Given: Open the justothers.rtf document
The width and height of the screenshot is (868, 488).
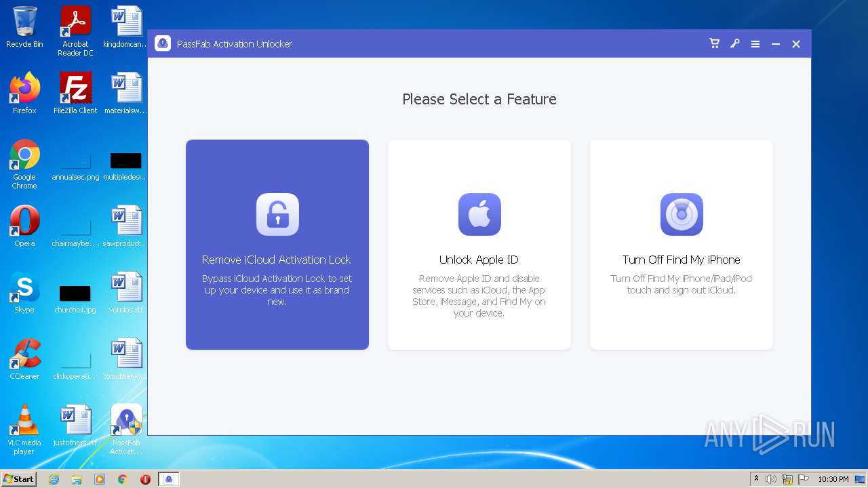Looking at the screenshot, I should (x=75, y=426).
